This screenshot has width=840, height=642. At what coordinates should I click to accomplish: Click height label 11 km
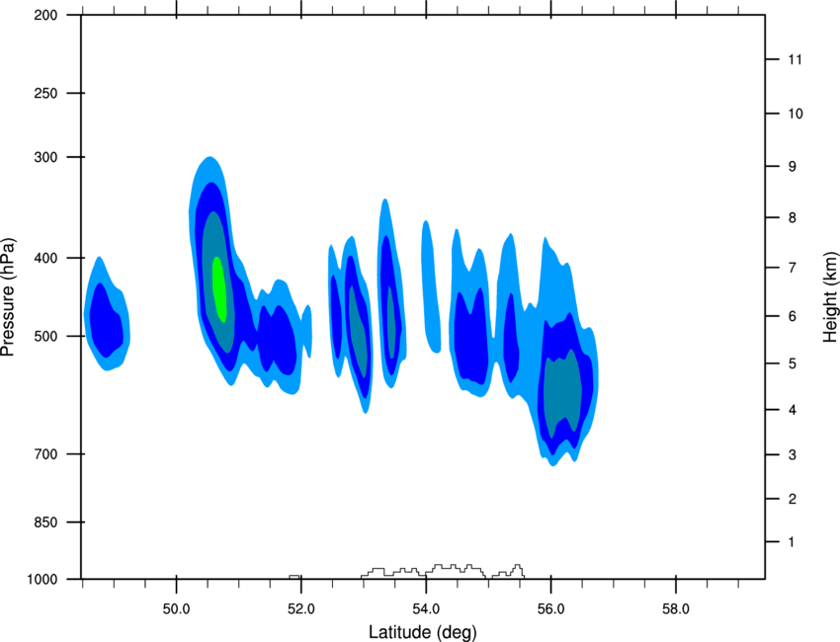pyautogui.click(x=795, y=59)
